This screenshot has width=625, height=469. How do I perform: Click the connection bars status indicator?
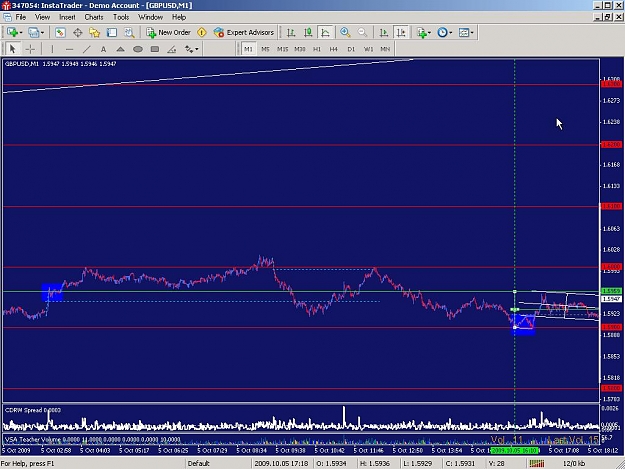pyautogui.click(x=537, y=463)
